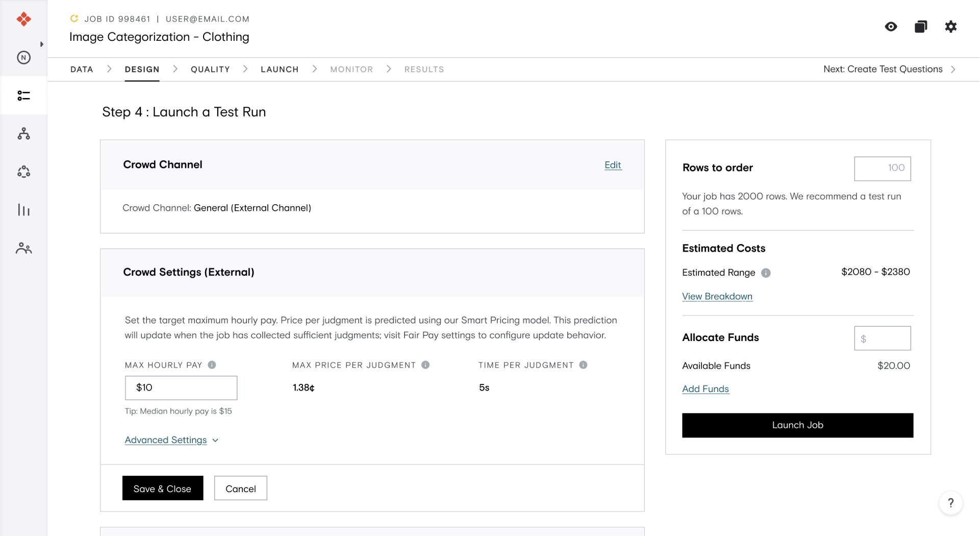The height and width of the screenshot is (536, 980).
Task: Open job settings gear icon
Action: click(x=951, y=27)
